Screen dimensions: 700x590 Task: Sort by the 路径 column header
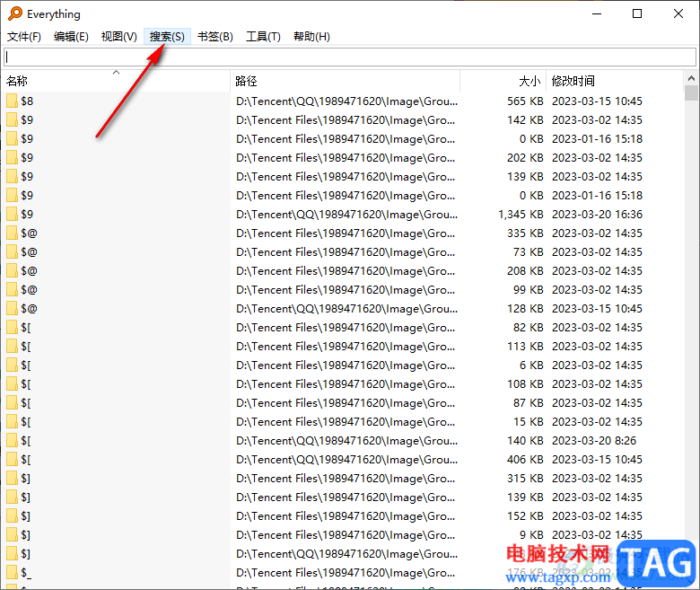[x=346, y=81]
